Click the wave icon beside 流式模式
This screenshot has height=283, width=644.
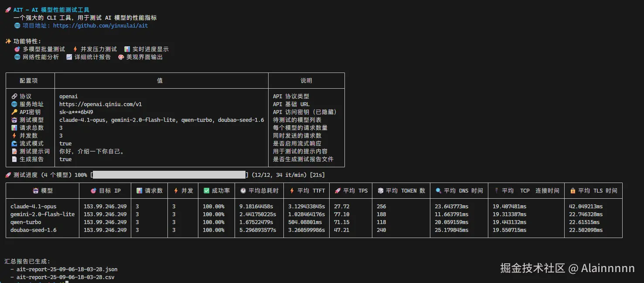14,144
